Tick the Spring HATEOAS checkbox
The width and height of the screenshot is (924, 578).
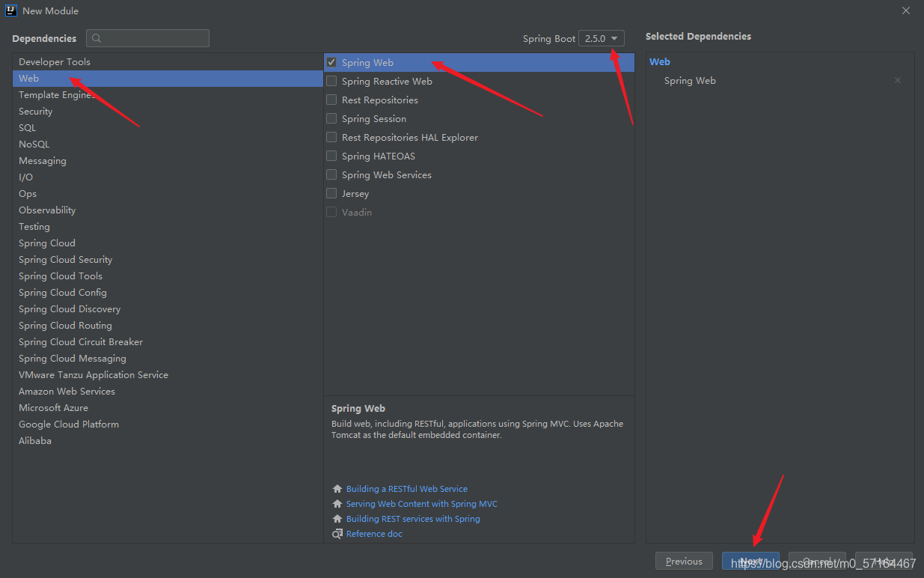tap(331, 156)
